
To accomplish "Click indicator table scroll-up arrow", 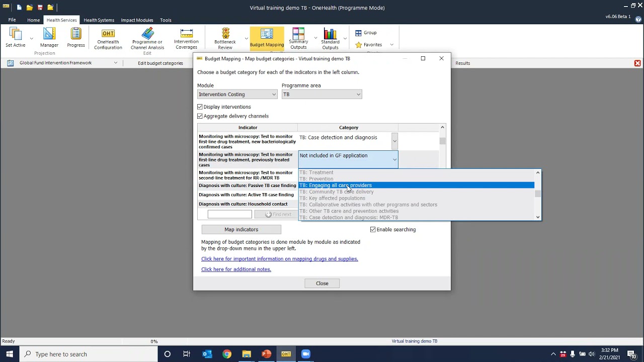I will 442,128.
